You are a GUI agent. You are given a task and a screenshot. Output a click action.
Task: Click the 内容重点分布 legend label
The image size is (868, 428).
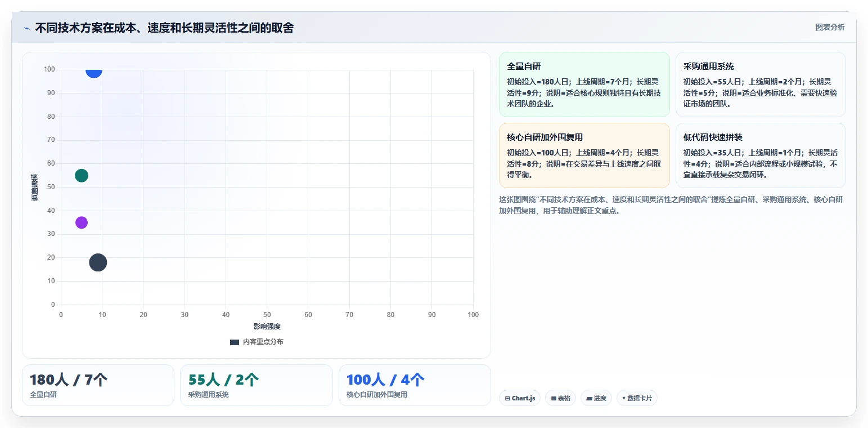[x=263, y=342]
